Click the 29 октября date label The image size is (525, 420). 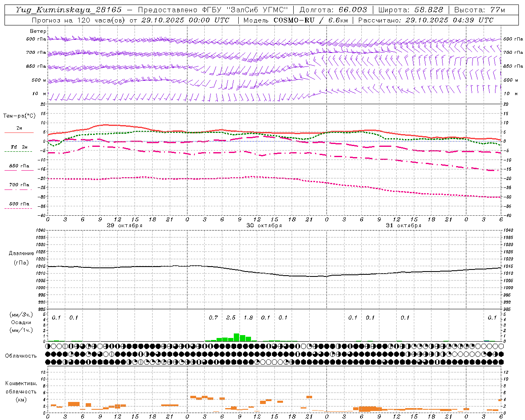coord(125,225)
